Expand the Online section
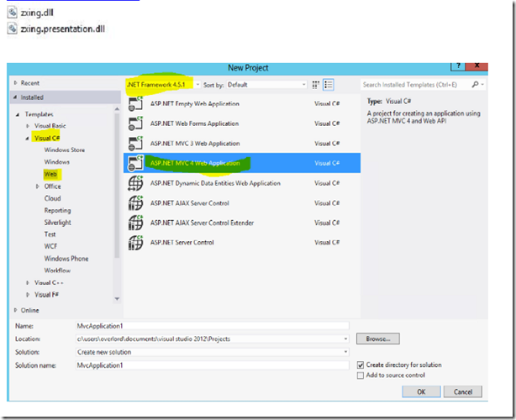The height and width of the screenshot is (420, 516). pyautogui.click(x=15, y=310)
